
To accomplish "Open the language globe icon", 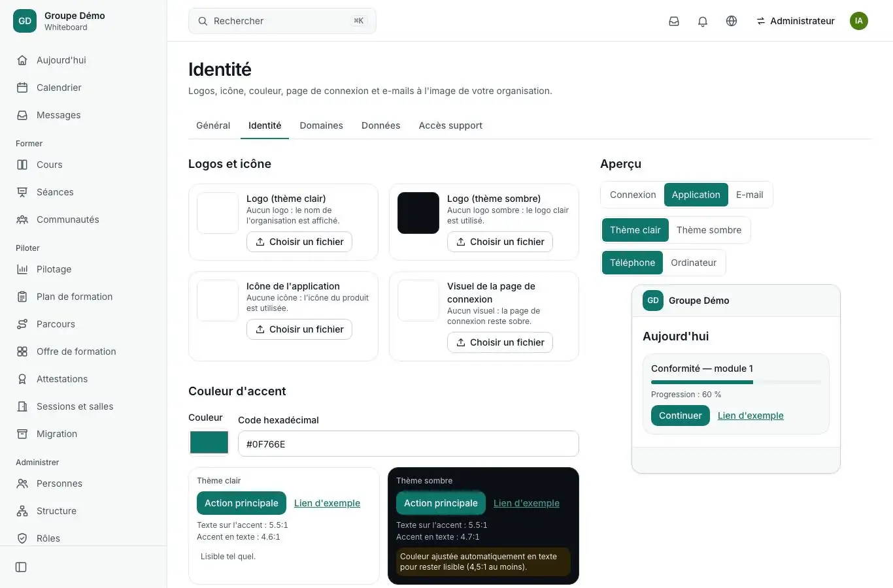I will pyautogui.click(x=732, y=21).
